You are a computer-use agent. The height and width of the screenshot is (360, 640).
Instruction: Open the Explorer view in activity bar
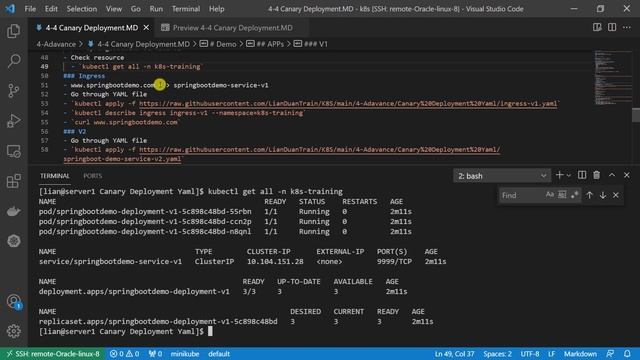click(x=13, y=31)
